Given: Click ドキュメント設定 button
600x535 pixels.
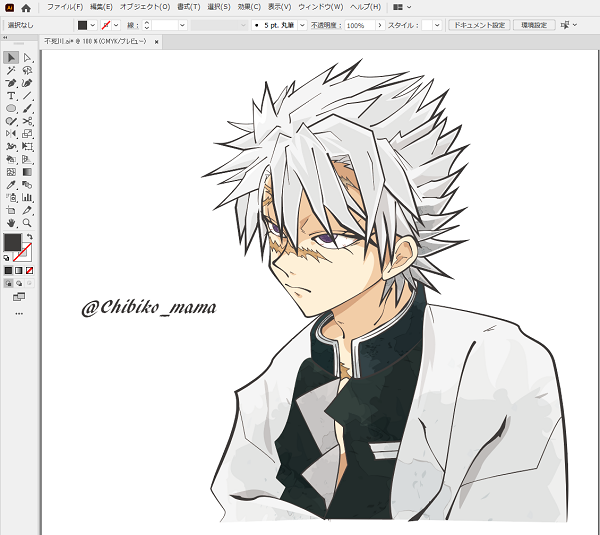Looking at the screenshot, I should [479, 25].
